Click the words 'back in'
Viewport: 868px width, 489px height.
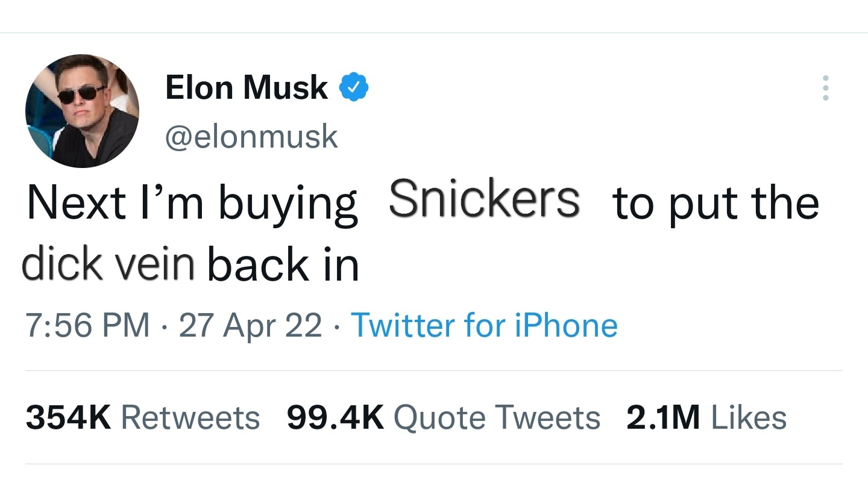coord(283,265)
